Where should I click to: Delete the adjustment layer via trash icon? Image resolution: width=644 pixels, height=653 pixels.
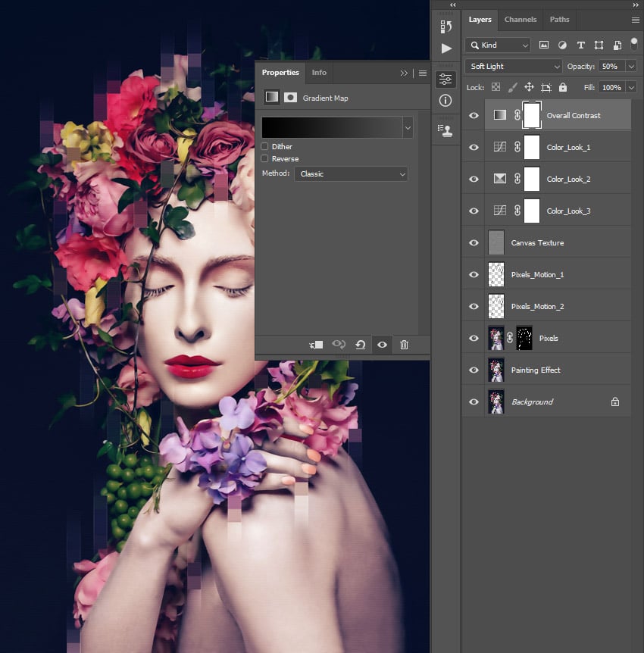[405, 345]
